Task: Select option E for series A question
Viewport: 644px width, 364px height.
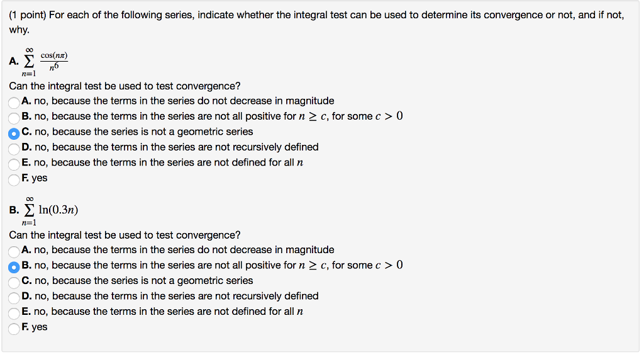Action: point(14,162)
